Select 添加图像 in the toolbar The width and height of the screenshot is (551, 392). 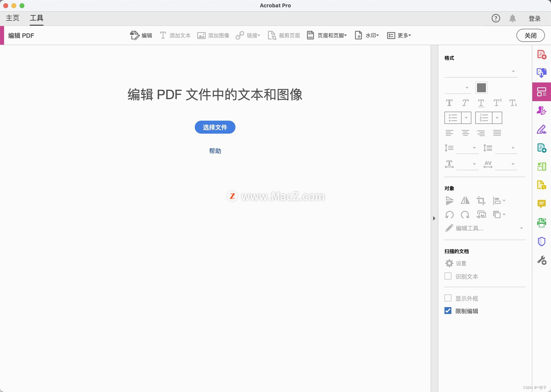coord(213,35)
